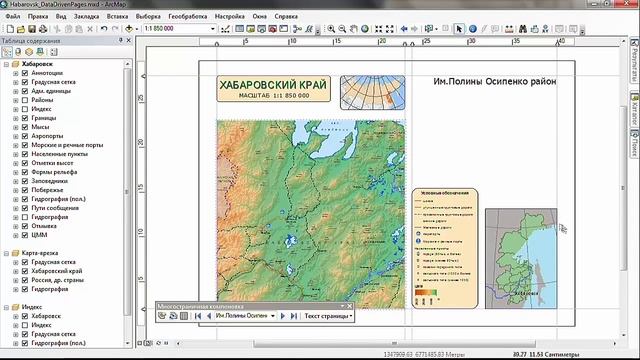Open the Find binoculars tool
Screen dimensions: 640x360
click(523, 29)
